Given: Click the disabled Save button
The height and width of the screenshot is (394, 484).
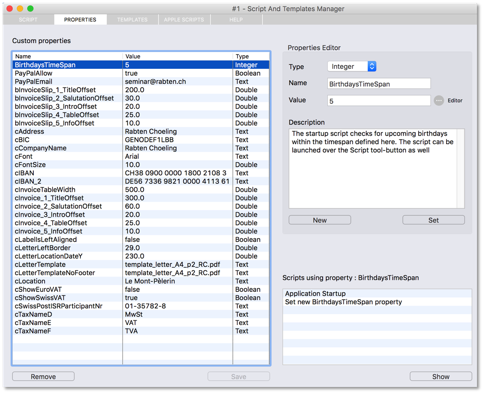Looking at the screenshot, I should click(x=239, y=376).
